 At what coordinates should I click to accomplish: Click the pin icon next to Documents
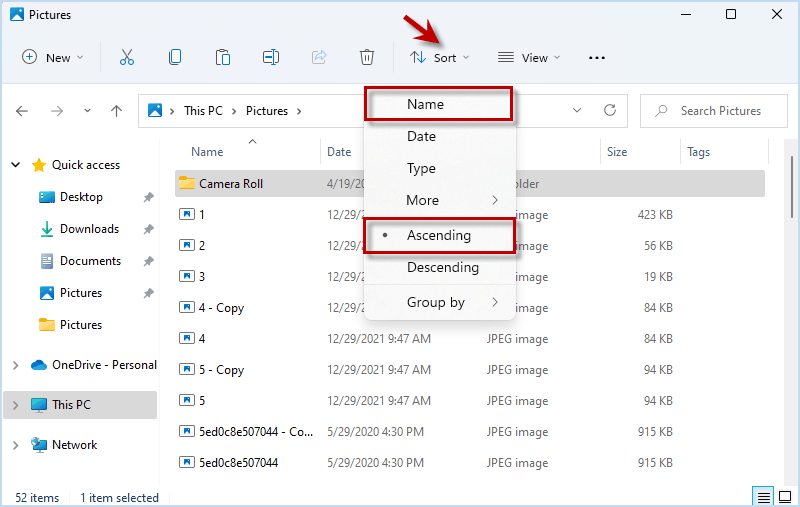coord(148,261)
